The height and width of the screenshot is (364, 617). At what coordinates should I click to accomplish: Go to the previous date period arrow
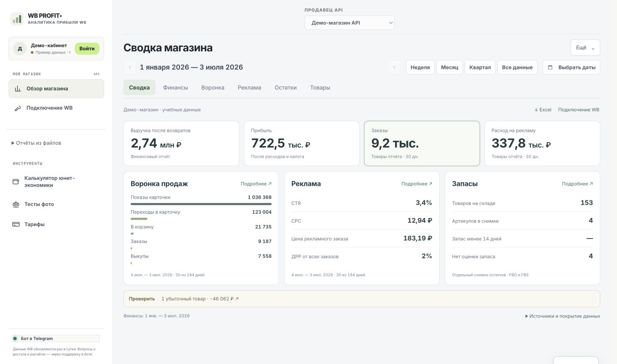(x=130, y=67)
